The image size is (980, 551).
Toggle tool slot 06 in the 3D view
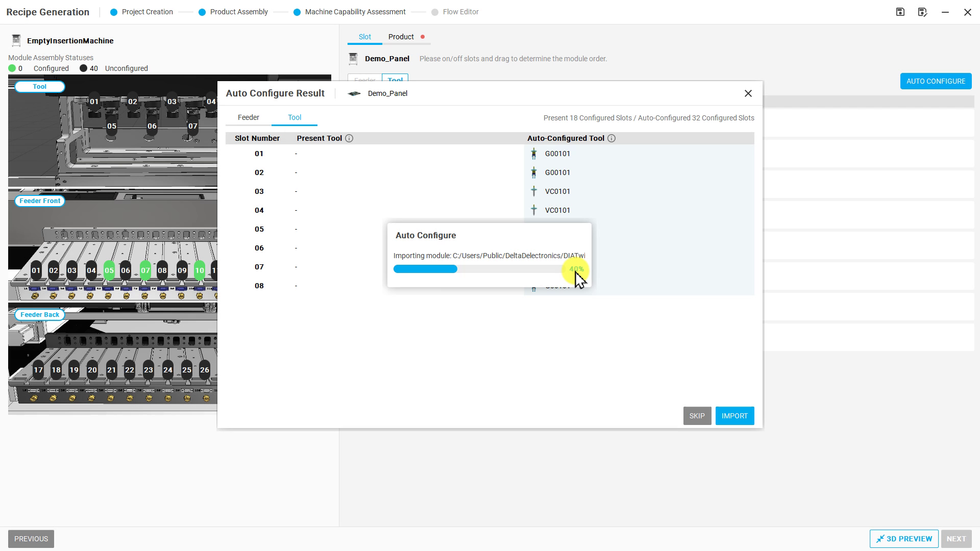click(152, 127)
